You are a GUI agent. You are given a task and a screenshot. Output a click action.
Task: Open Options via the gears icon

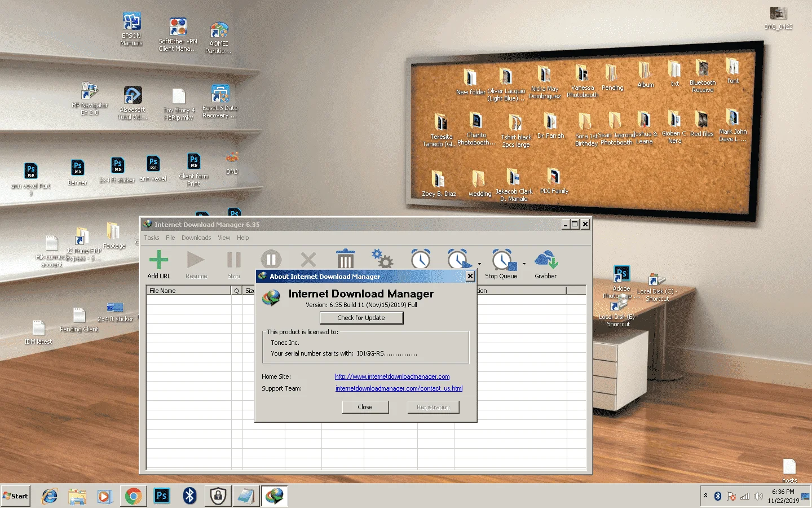[382, 259]
